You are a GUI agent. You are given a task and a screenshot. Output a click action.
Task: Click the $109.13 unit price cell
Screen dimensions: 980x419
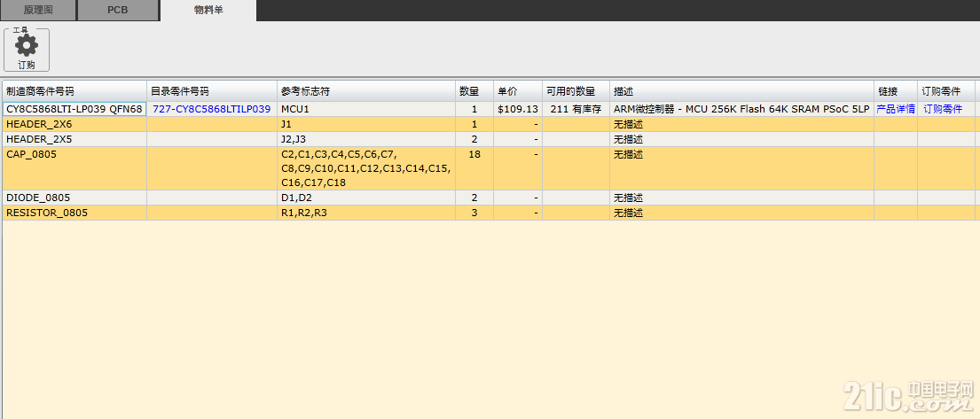518,109
